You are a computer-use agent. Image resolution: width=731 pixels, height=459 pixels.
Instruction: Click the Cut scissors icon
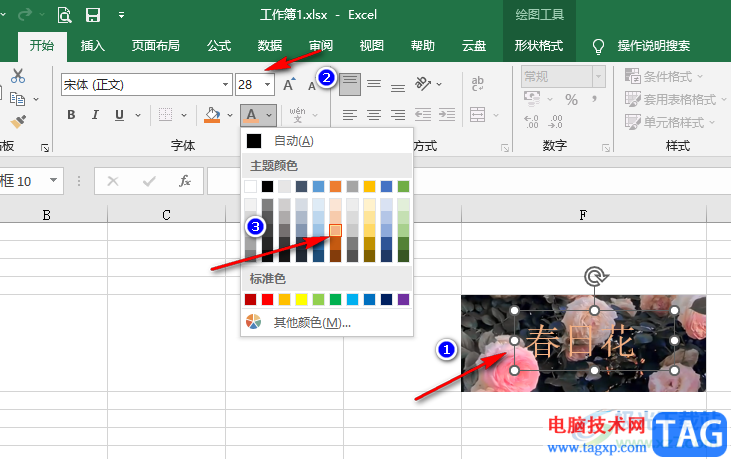point(18,76)
